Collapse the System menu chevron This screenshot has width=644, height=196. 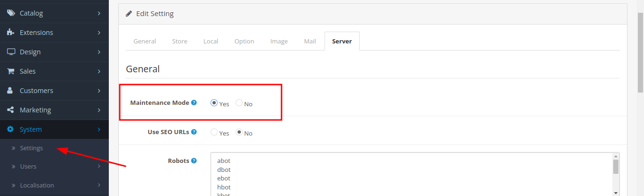(99, 129)
